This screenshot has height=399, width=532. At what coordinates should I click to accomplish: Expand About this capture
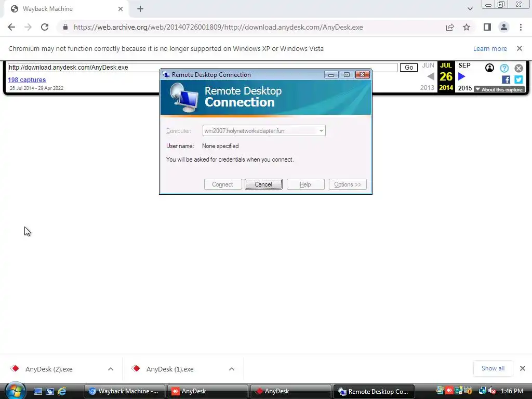pyautogui.click(x=499, y=89)
